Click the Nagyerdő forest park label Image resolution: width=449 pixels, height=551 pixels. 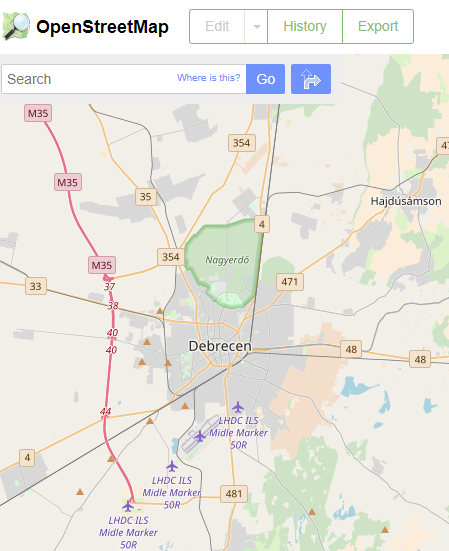tap(227, 260)
